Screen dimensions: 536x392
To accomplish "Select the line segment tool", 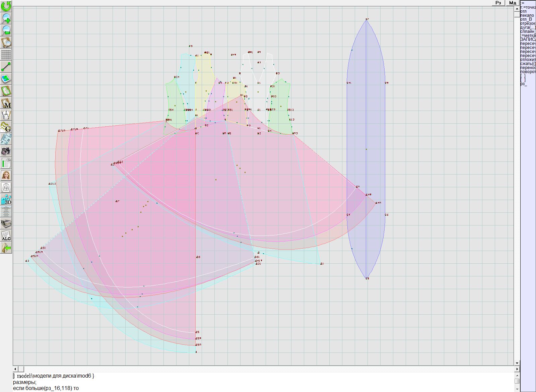I will coord(6,67).
